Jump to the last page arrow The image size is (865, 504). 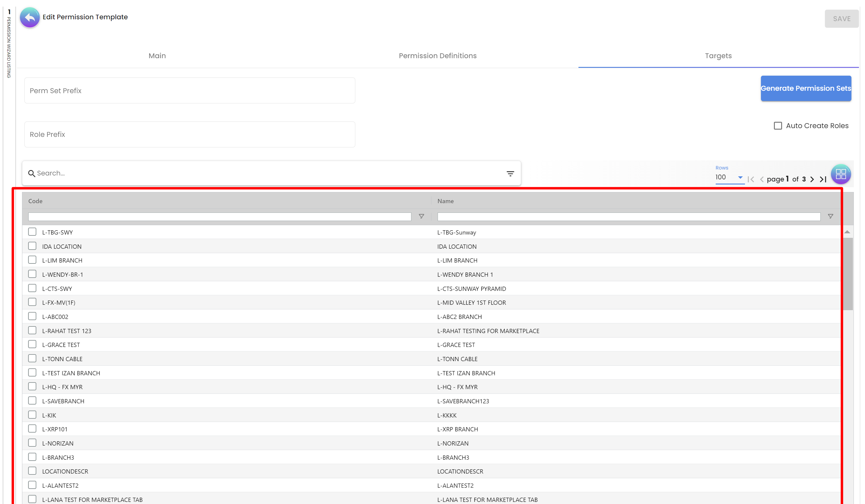pyautogui.click(x=823, y=179)
